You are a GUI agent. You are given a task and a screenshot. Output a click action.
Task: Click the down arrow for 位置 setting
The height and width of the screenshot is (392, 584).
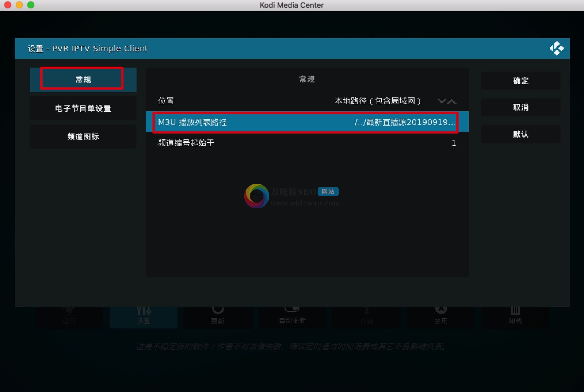(441, 101)
